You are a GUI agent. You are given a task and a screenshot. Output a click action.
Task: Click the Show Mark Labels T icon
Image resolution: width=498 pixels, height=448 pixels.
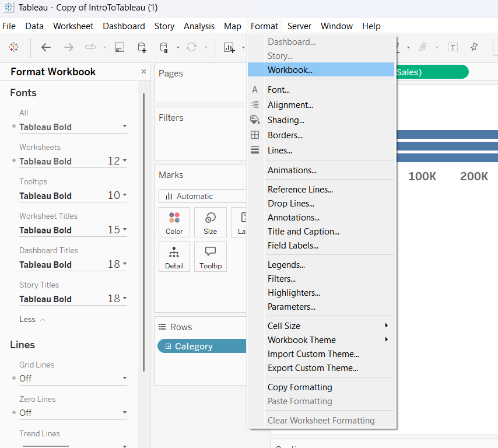pyautogui.click(x=453, y=47)
